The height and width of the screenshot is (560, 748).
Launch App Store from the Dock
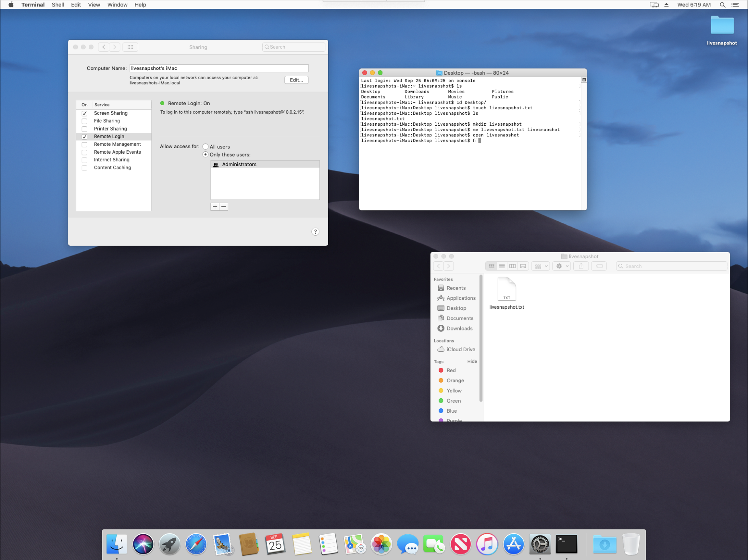[513, 544]
